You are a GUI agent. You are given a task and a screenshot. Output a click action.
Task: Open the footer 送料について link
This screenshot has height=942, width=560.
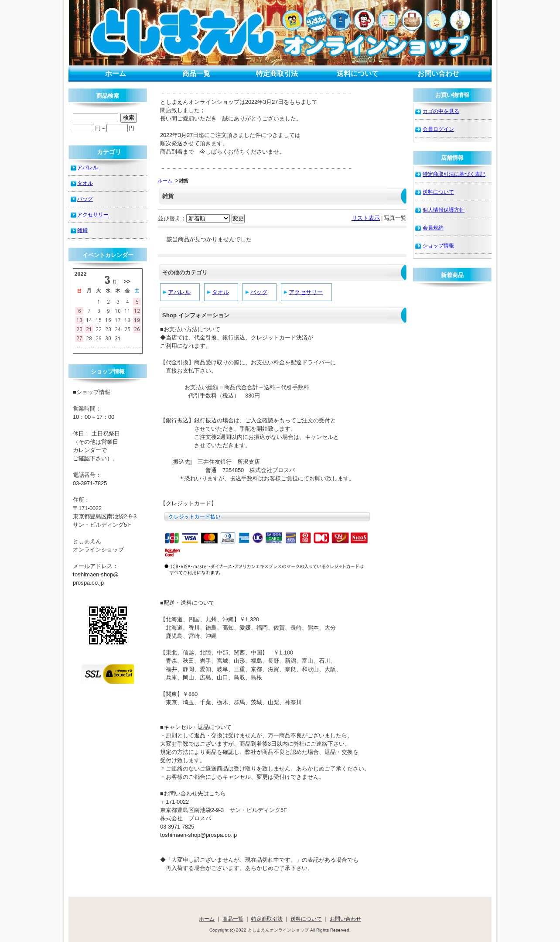tap(306, 919)
